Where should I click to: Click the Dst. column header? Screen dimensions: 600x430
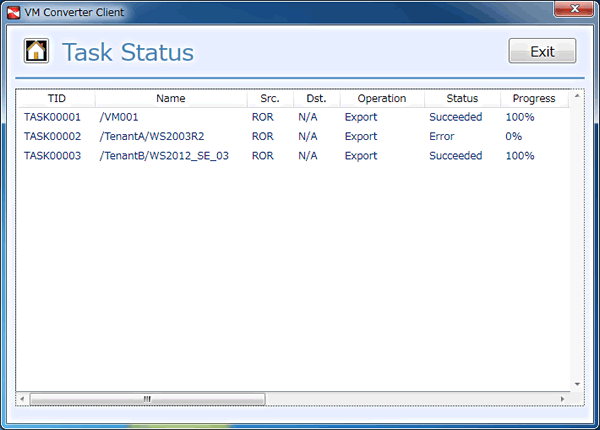click(316, 99)
